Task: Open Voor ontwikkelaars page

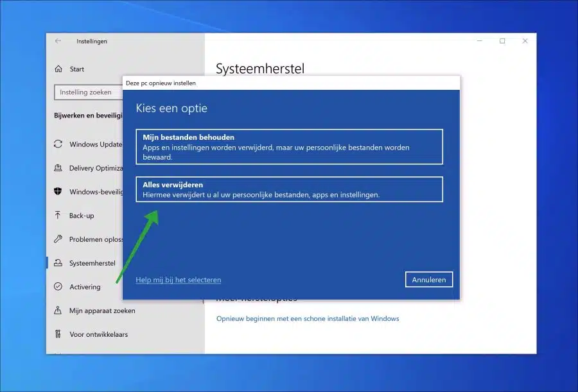Action: click(99, 334)
